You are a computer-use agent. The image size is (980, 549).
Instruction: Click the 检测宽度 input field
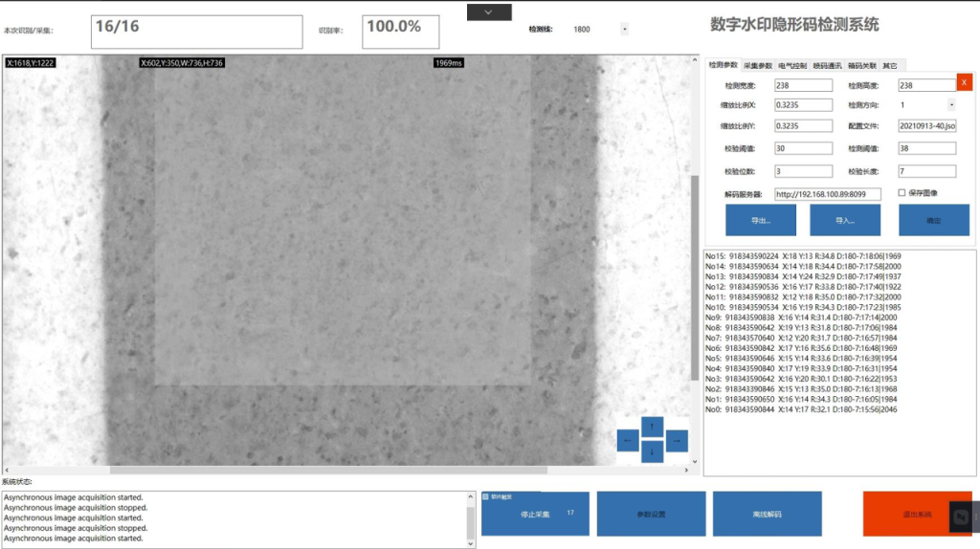(x=803, y=85)
